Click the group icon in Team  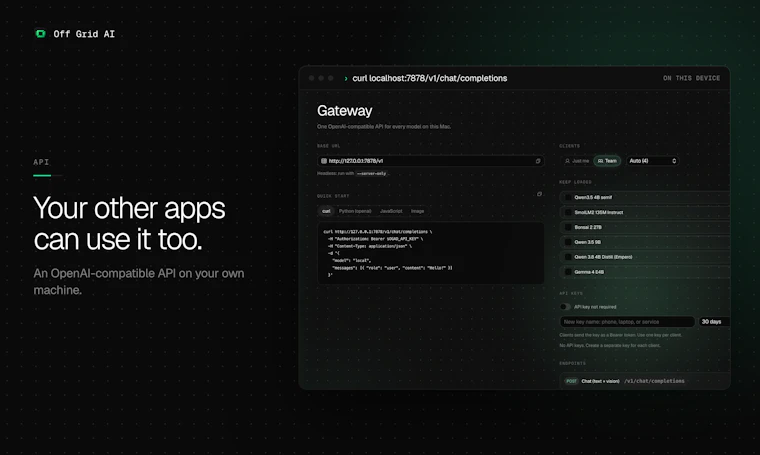[x=601, y=161]
